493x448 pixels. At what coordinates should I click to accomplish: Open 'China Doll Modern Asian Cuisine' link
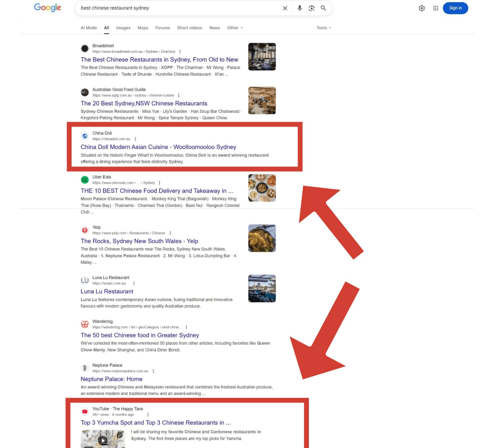(158, 147)
